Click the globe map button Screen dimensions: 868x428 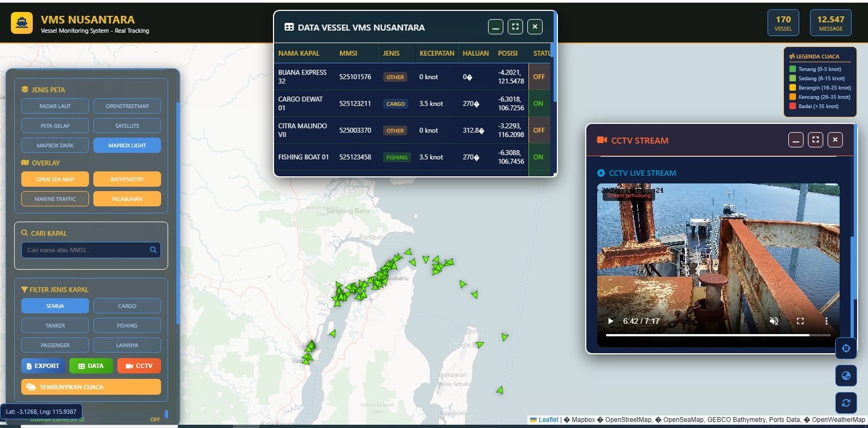tap(846, 376)
